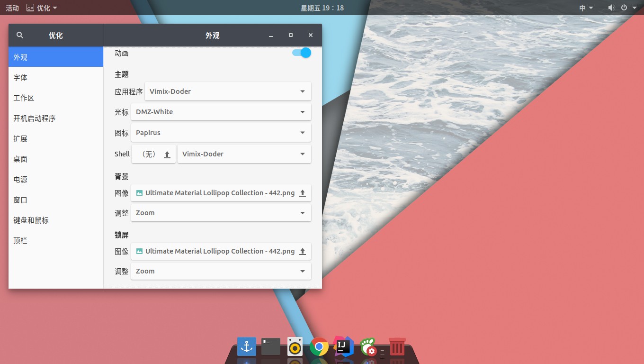644x364 pixels.
Task: Click the clock 星期五 19:18
Action: tap(322, 8)
